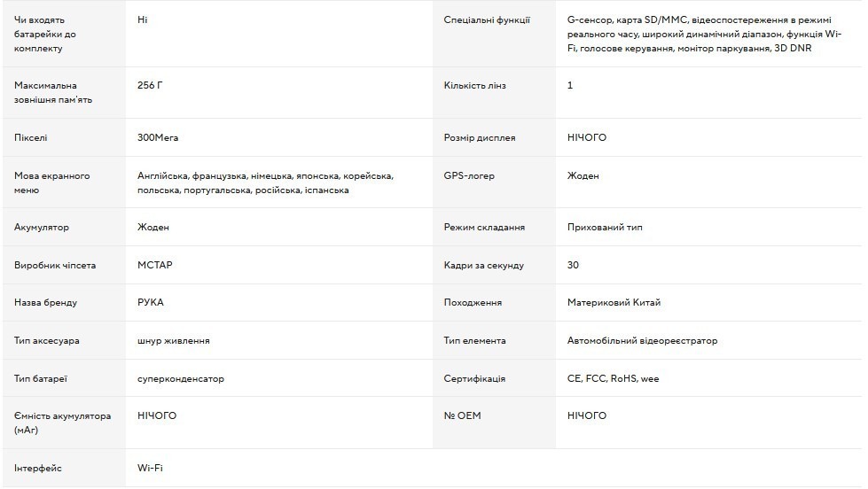Select the "Материковий Китай" origin value
This screenshot has height=489, width=868.
point(614,302)
